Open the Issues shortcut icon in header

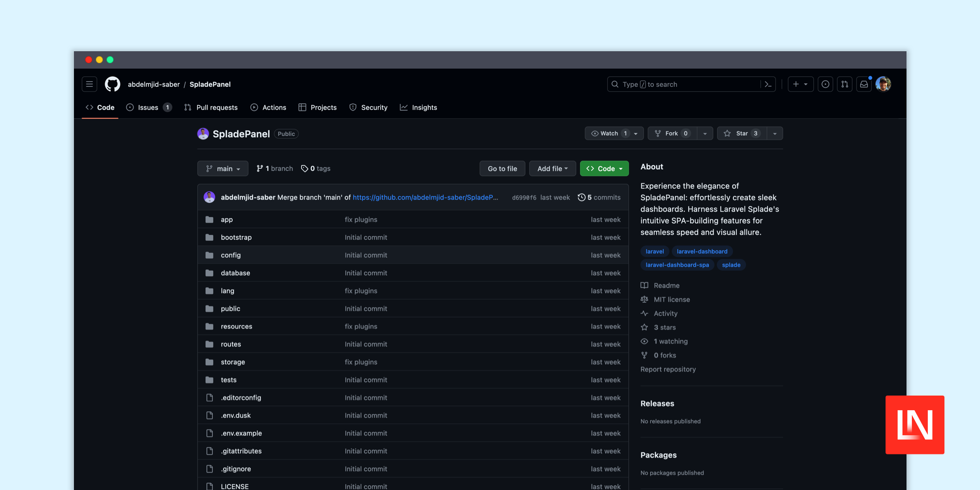(825, 84)
